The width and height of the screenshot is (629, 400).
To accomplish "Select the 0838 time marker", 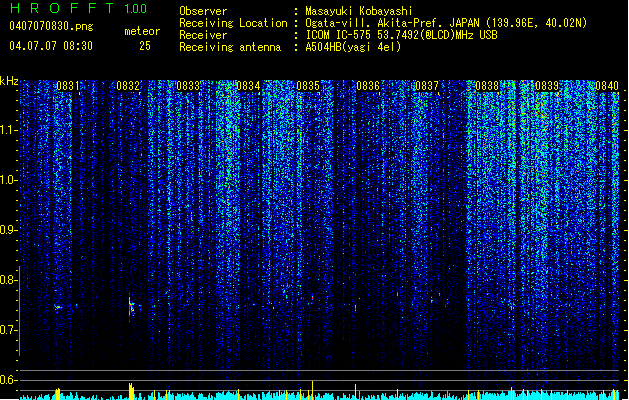I will coord(487,86).
